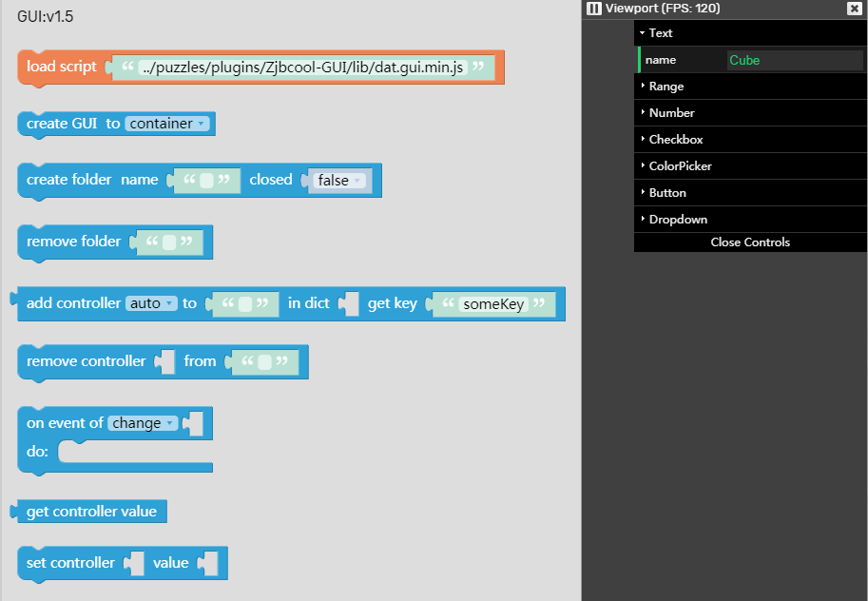This screenshot has width=868, height=601.
Task: Click the remove controller empty input slot
Action: [165, 361]
